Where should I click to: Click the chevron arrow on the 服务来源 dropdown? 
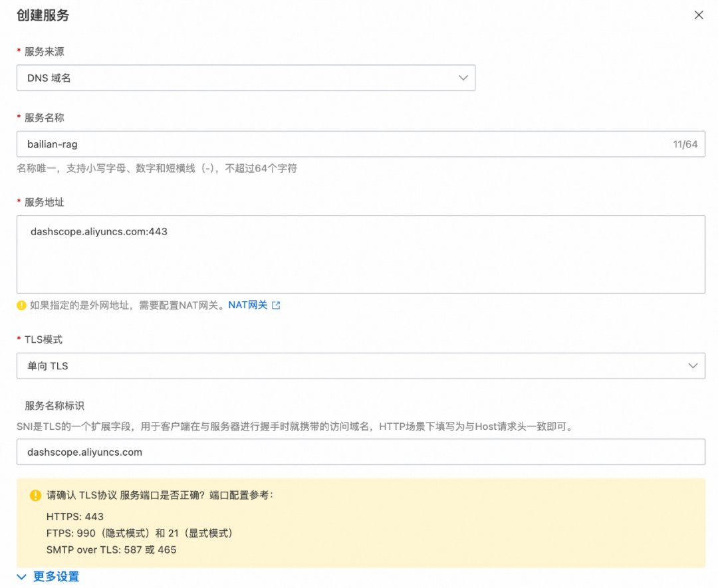[463, 78]
